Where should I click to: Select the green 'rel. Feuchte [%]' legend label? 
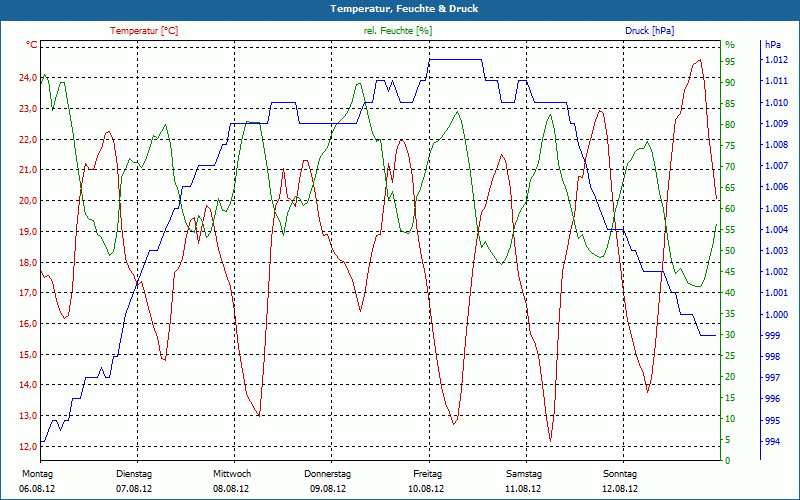coord(398,31)
